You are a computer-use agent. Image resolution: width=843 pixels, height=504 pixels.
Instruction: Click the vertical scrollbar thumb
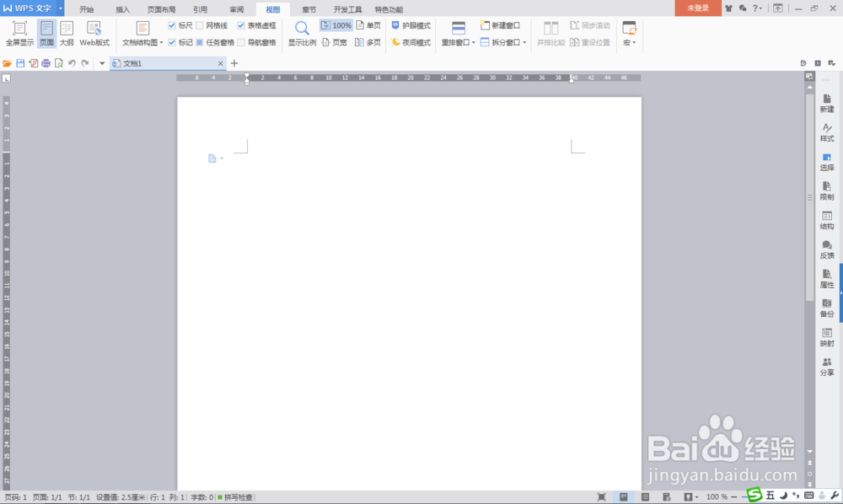point(809,197)
